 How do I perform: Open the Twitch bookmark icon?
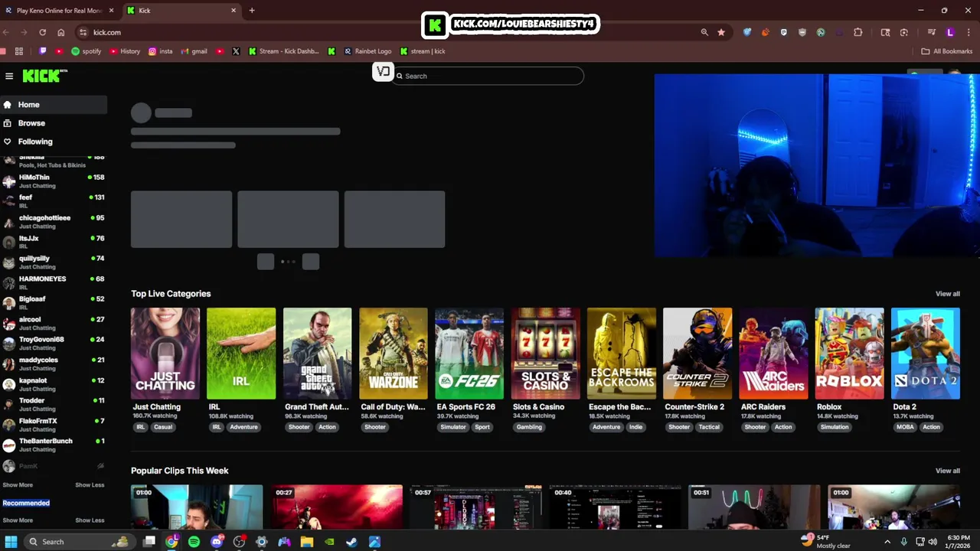click(43, 51)
